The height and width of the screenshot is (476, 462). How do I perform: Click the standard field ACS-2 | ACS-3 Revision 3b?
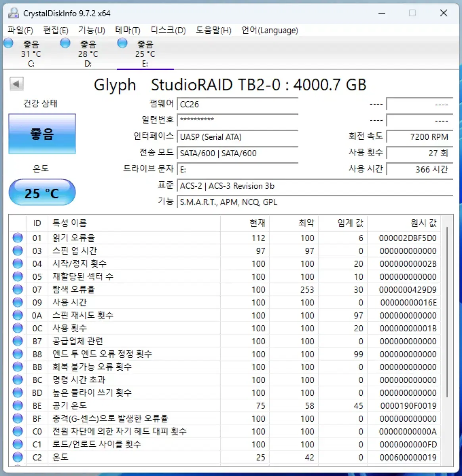pos(315,186)
